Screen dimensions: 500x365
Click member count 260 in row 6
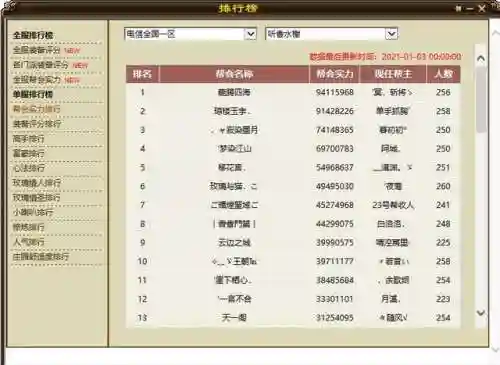(443, 186)
